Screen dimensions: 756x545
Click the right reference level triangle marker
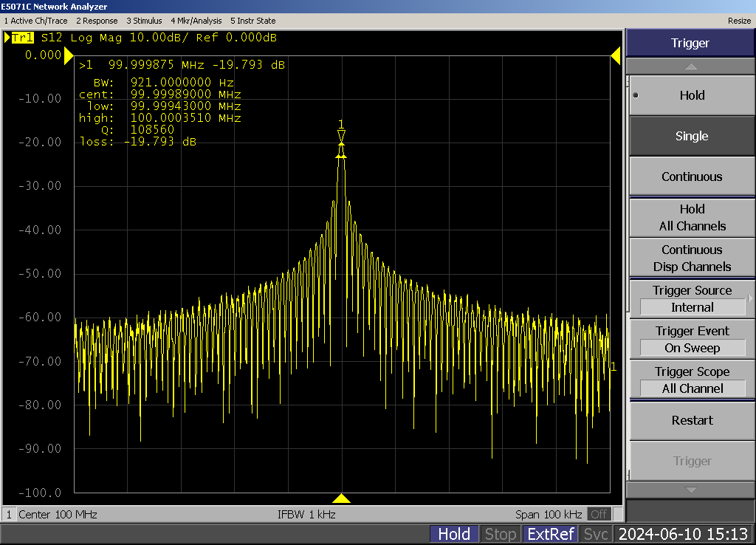tap(615, 55)
